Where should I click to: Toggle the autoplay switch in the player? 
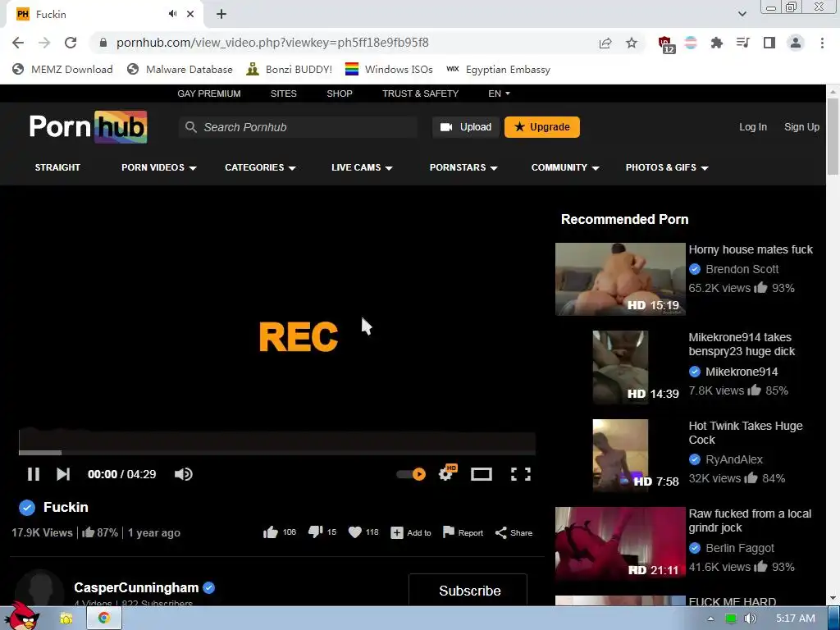(412, 474)
